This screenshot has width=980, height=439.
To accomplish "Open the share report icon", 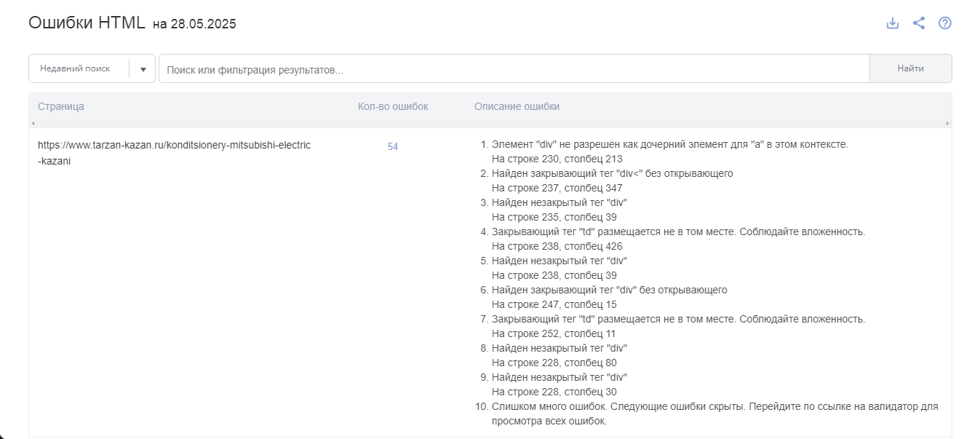I will (x=919, y=23).
